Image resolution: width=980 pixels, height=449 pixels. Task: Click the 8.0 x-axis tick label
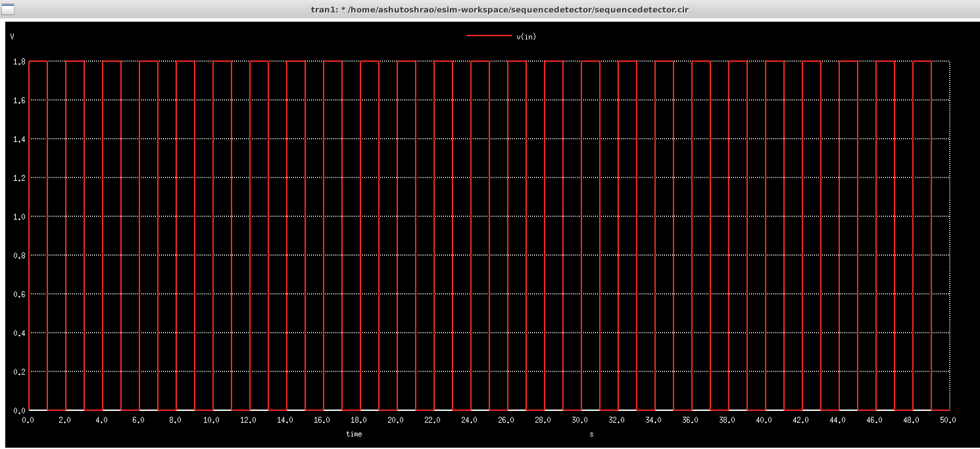pos(175,419)
